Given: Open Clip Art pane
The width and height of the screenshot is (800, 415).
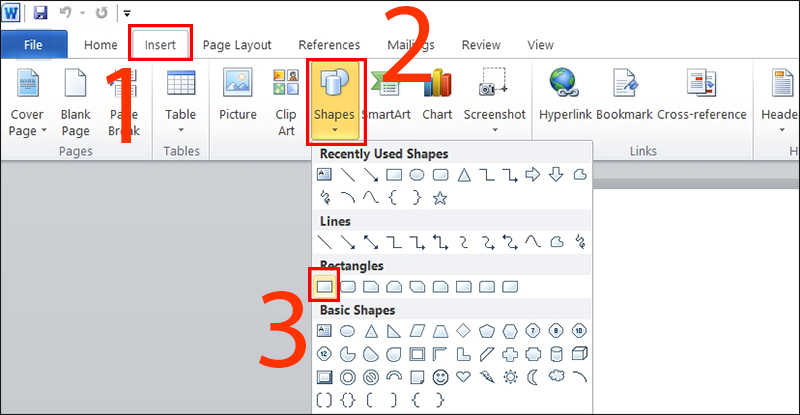Looking at the screenshot, I should pyautogui.click(x=286, y=102).
